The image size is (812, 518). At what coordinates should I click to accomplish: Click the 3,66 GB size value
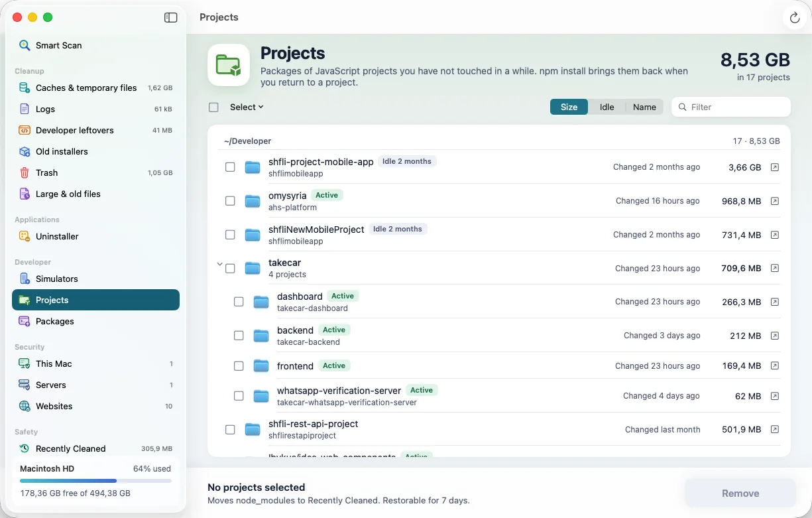point(744,168)
